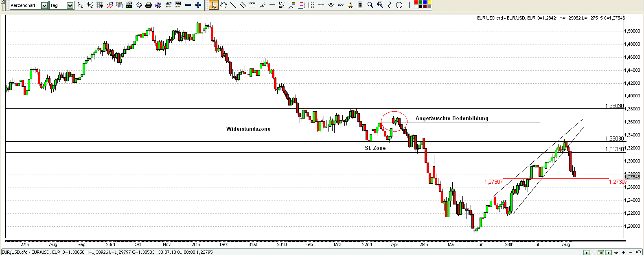Set an alarm with the bell icon
The width and height of the screenshot is (644, 255).
click(350, 5)
